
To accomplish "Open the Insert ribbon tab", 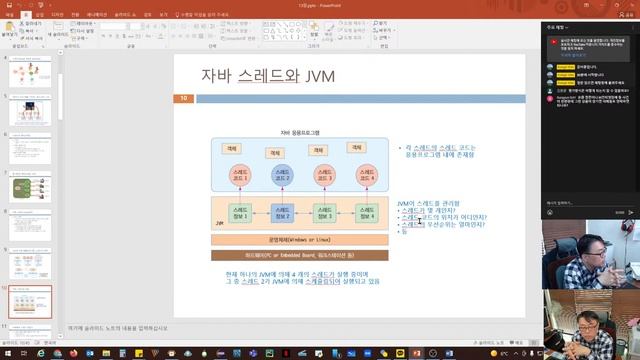I will (x=40, y=15).
